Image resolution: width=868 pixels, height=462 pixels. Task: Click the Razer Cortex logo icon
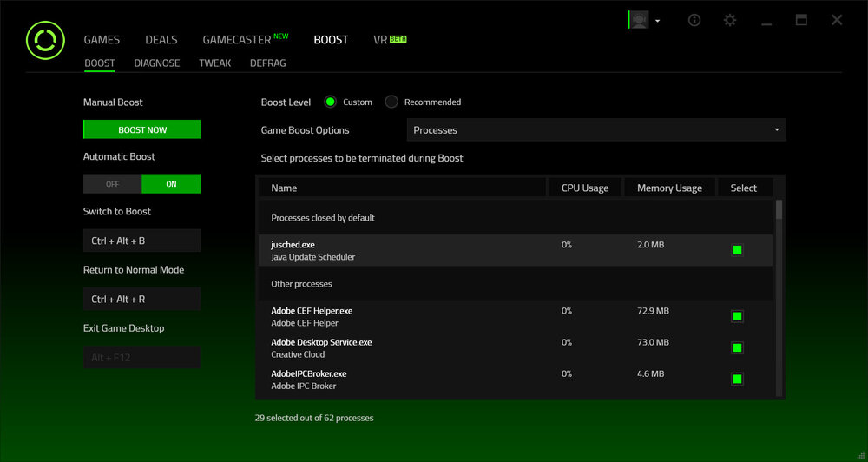(x=45, y=40)
